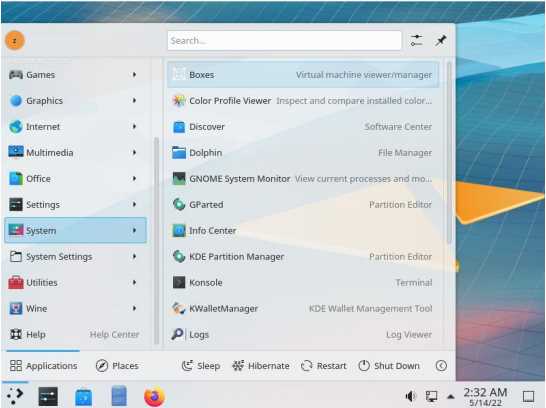This screenshot has width=546, height=408.
Task: Click the application list scrollbar
Action: (x=449, y=152)
